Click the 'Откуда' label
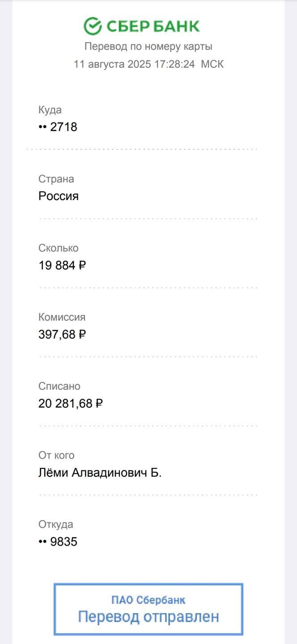Image resolution: width=297 pixels, height=644 pixels. point(56,524)
